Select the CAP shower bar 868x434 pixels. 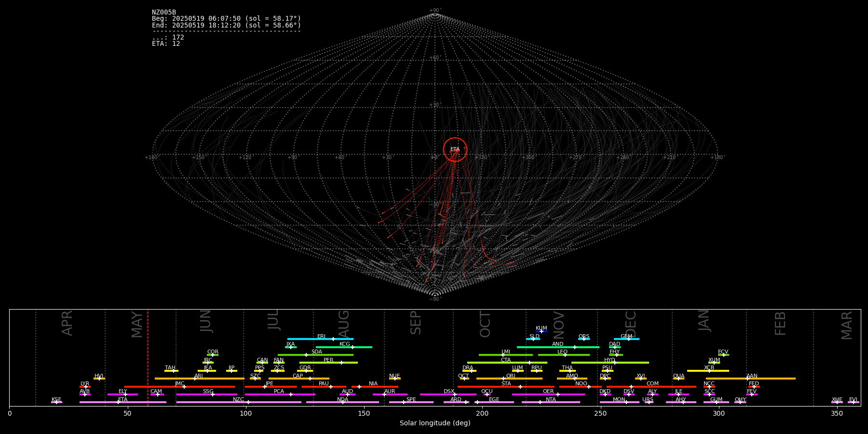(x=299, y=379)
